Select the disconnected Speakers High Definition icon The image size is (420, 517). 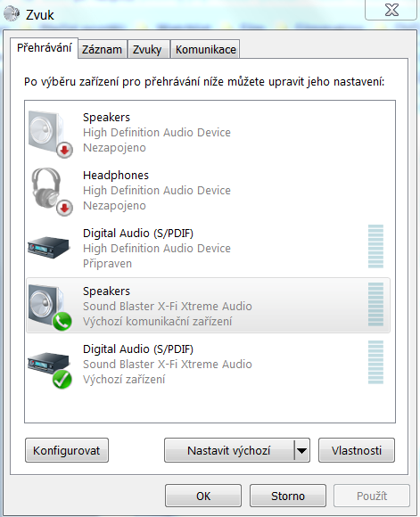click(50, 134)
